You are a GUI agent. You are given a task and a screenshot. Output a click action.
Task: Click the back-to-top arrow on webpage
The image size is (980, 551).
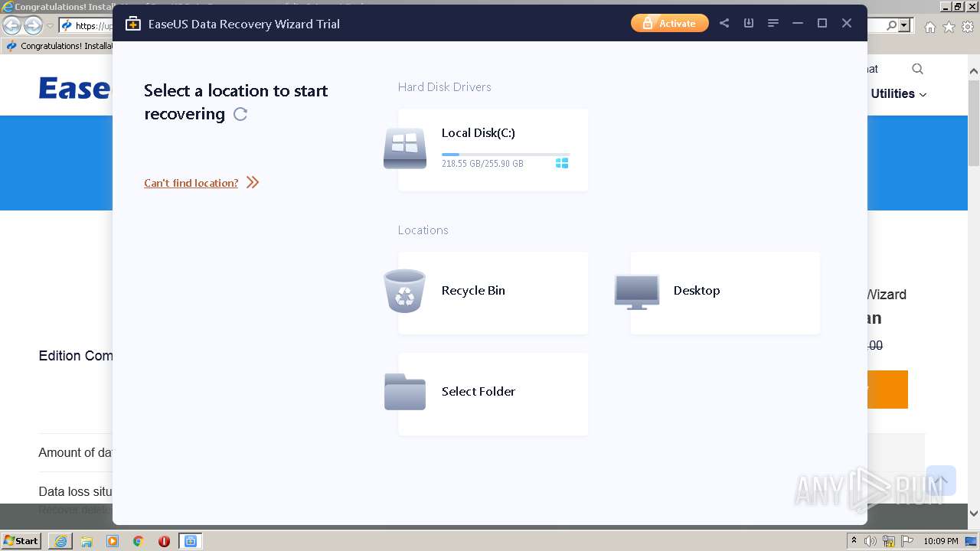click(941, 481)
